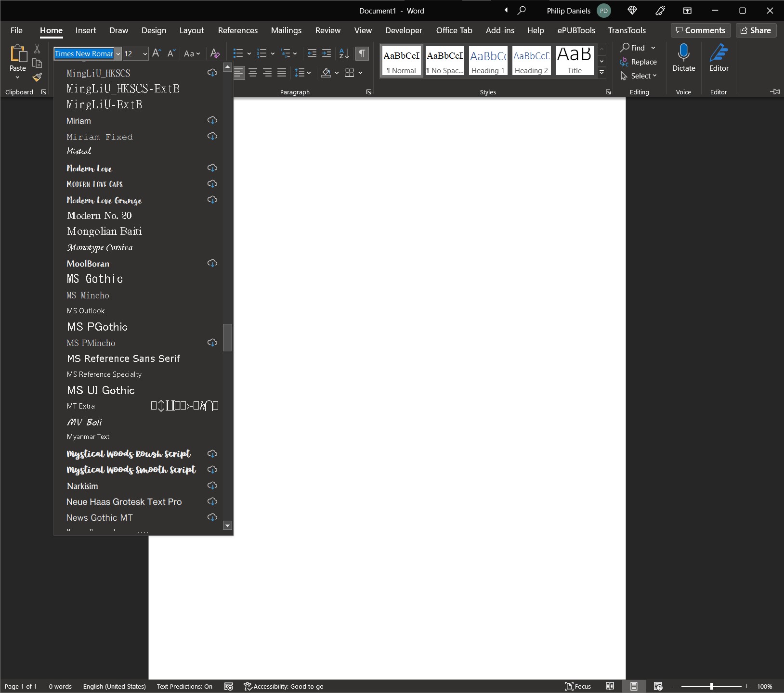Click the Clear All Formatting icon
This screenshot has height=693, width=784.
click(x=215, y=53)
